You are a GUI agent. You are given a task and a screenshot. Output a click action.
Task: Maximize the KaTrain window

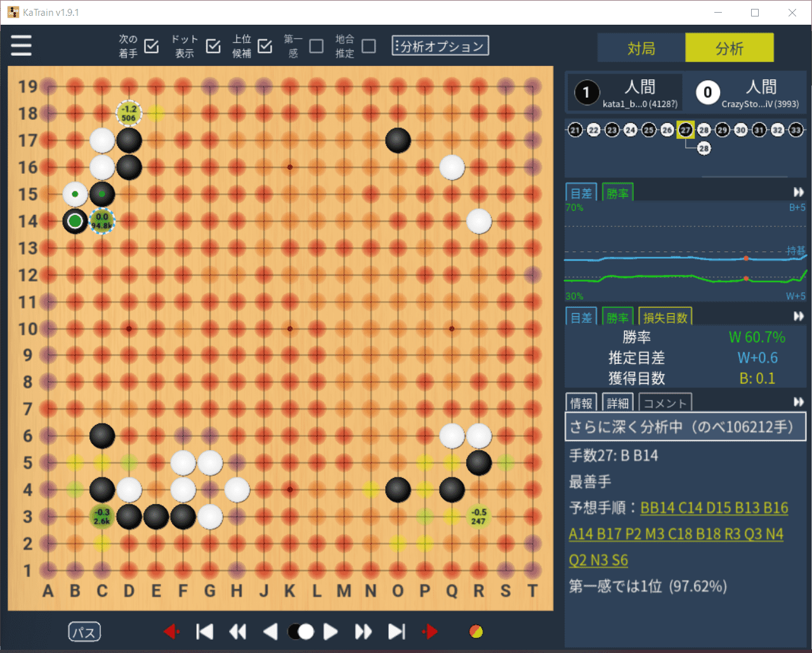[x=755, y=13]
